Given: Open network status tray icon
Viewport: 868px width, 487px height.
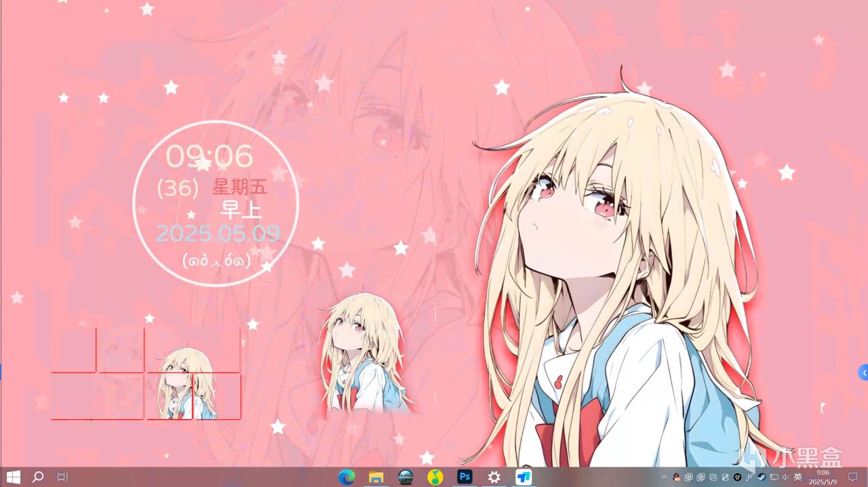Looking at the screenshot, I should (x=774, y=477).
